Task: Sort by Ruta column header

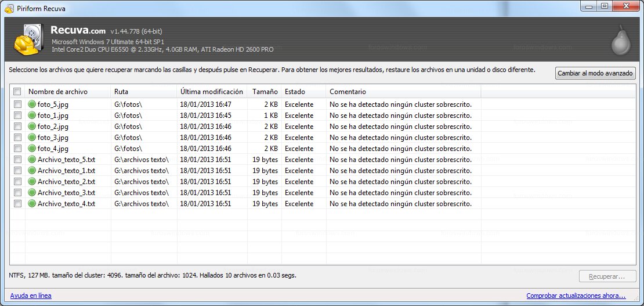Action: [144, 92]
